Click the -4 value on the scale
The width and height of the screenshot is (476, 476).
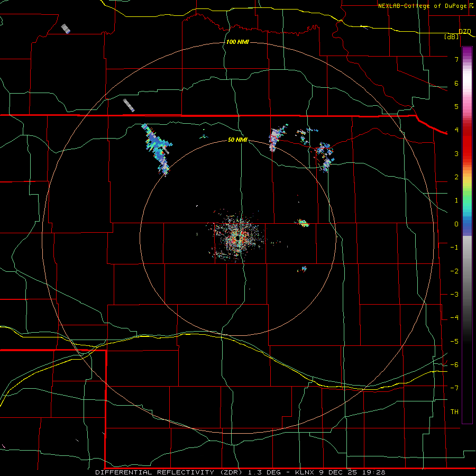coord(454,318)
